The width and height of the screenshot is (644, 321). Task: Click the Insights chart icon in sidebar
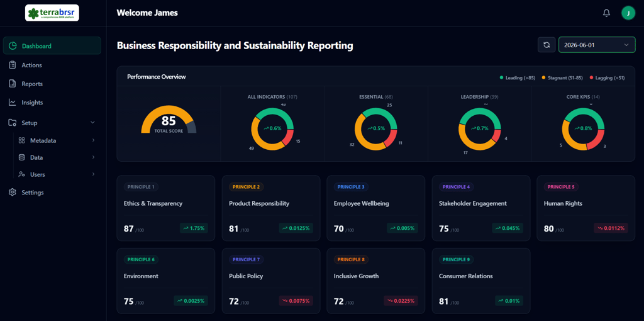click(13, 103)
